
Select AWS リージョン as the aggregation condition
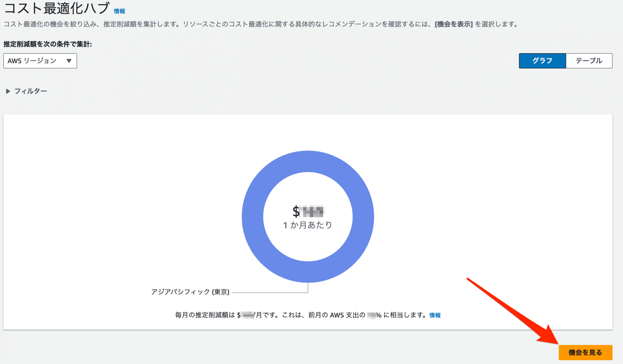[x=40, y=61]
